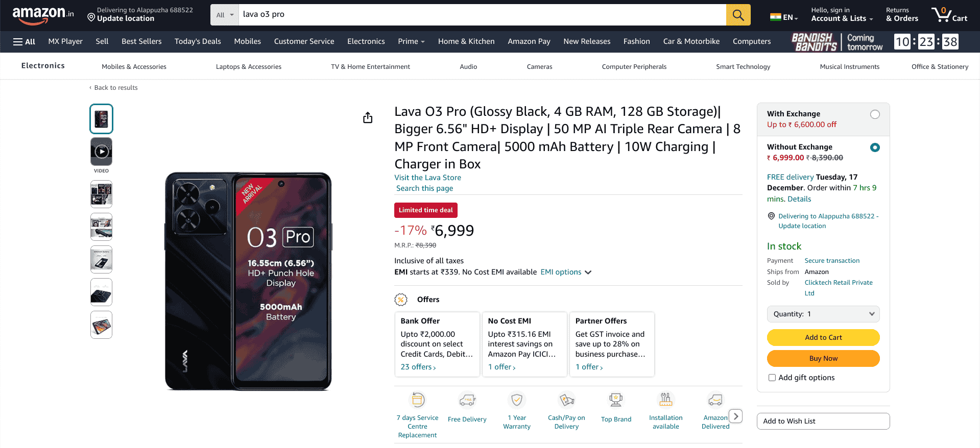
Task: Visit the Lava Store link
Action: (427, 177)
